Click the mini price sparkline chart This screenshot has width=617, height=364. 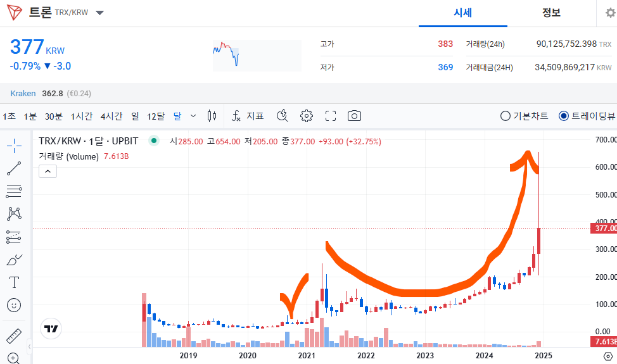point(257,56)
